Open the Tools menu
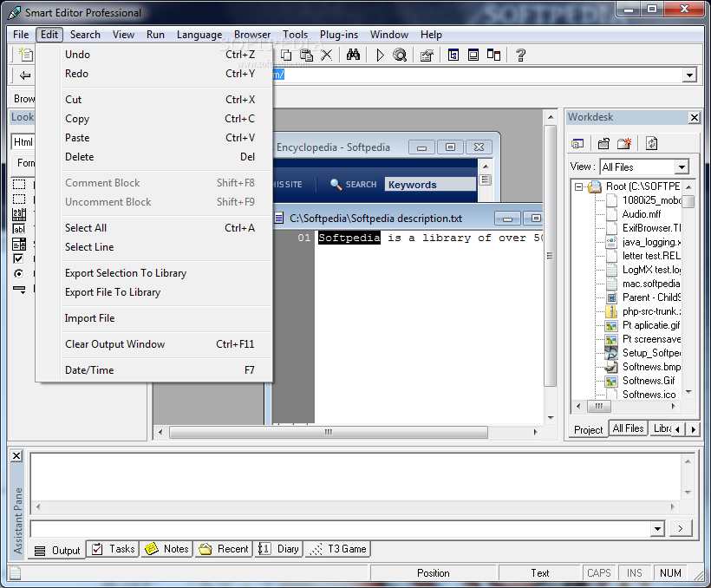The width and height of the screenshot is (711, 588). (x=295, y=35)
